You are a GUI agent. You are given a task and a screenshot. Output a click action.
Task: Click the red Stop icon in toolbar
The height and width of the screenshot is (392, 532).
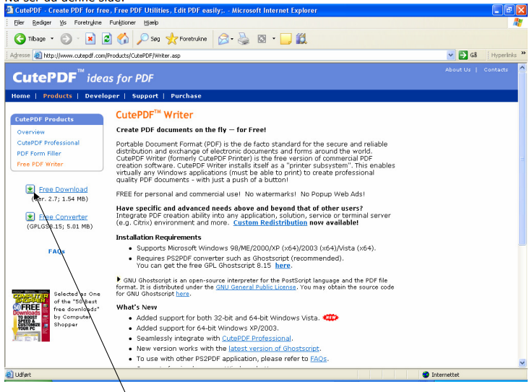pos(90,39)
